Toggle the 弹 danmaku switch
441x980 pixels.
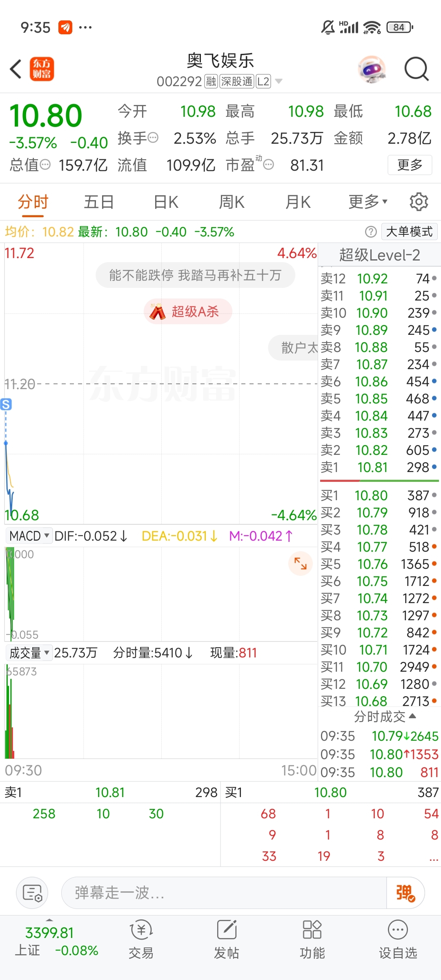pos(405,893)
